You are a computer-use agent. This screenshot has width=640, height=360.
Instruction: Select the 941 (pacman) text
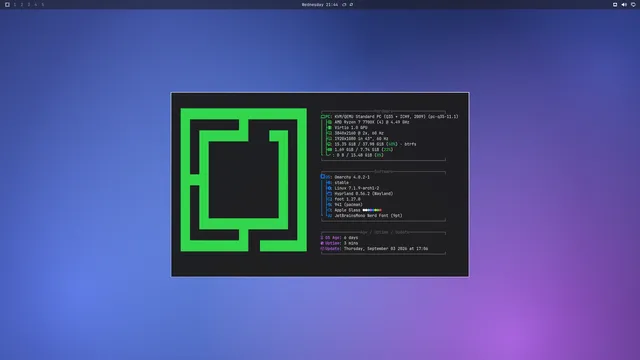coord(349,205)
